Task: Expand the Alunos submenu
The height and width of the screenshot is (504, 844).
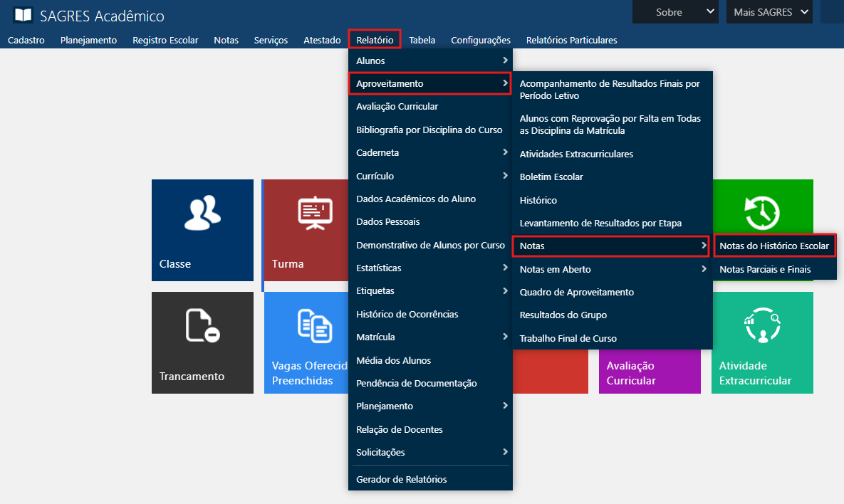Action: (429, 61)
